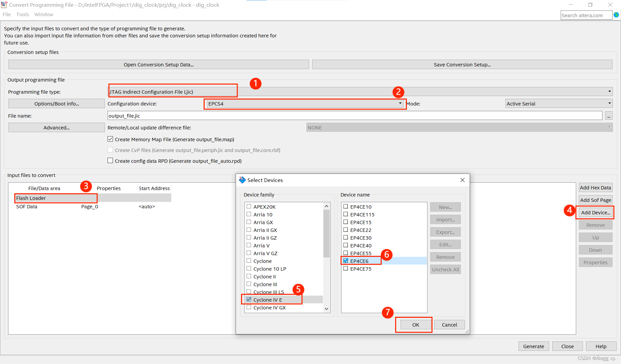Click the device family list scroll-up arrow
621x364 pixels.
(x=326, y=206)
